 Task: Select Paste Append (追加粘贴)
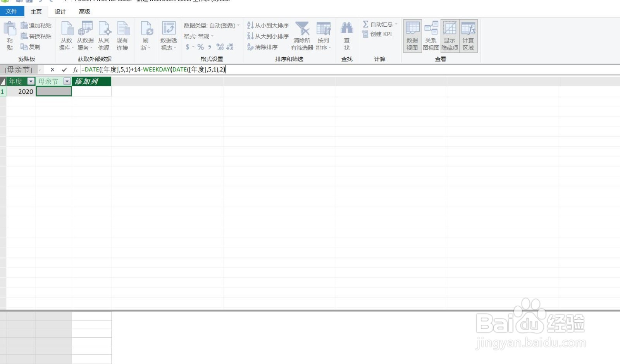[x=36, y=26]
